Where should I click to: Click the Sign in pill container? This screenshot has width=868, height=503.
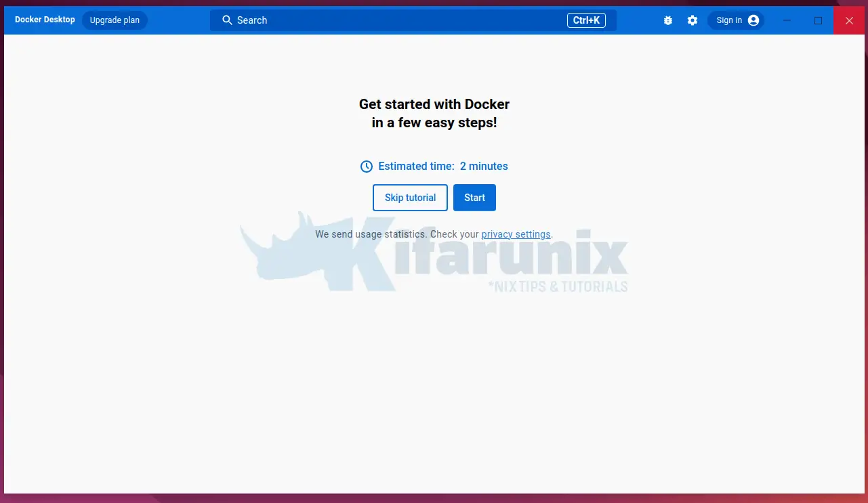(736, 20)
